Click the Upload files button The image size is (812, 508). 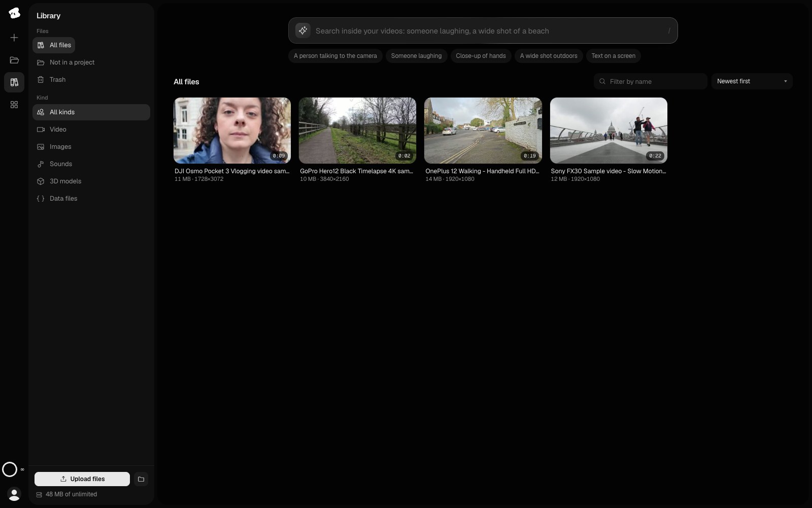click(x=82, y=479)
